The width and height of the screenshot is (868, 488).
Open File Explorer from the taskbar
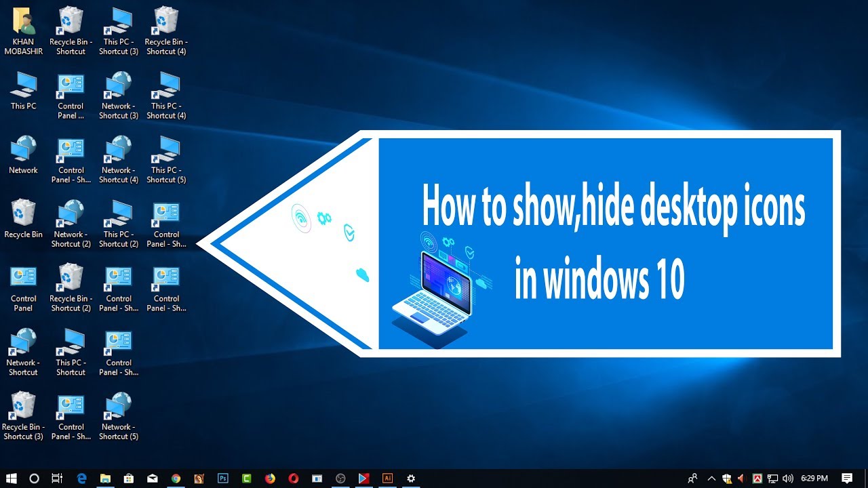(x=106, y=478)
